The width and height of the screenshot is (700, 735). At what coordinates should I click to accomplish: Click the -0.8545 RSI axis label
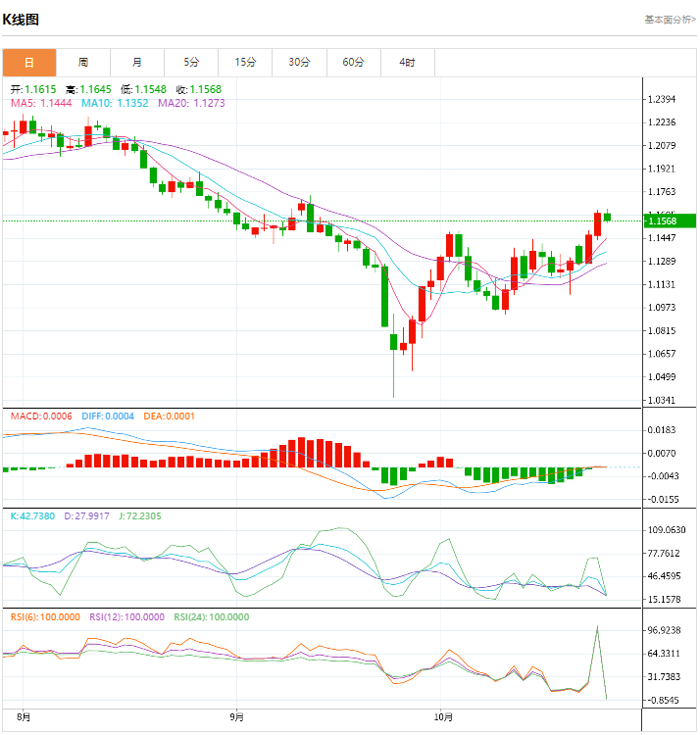(x=662, y=701)
